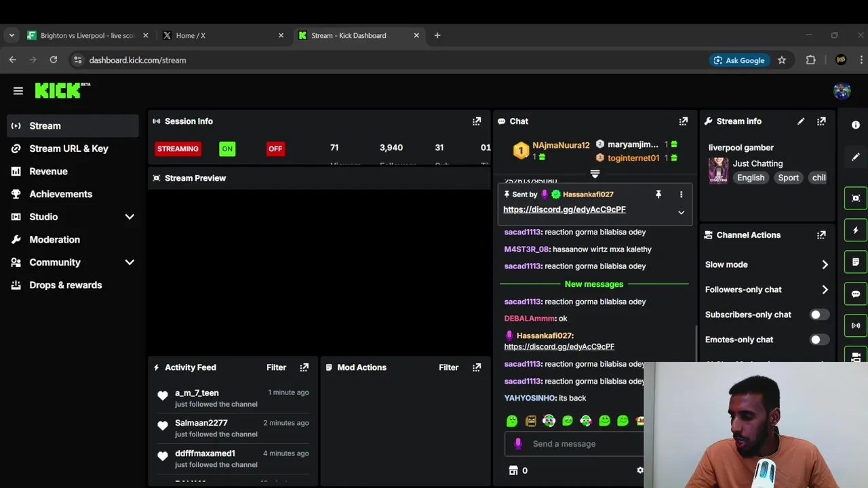Toggle Subscribers-only chat switch
The width and height of the screenshot is (868, 488).
pyautogui.click(x=819, y=314)
